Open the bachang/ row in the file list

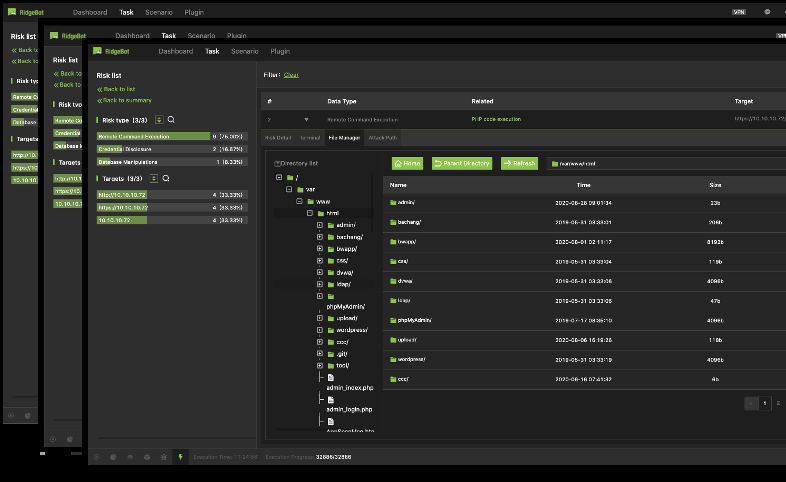click(x=584, y=222)
